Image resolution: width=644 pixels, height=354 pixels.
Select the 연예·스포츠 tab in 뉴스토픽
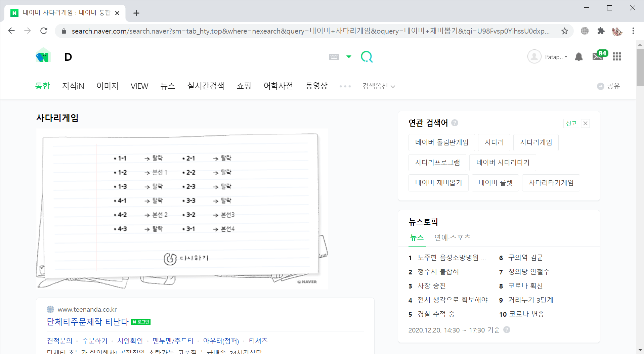[x=453, y=238]
